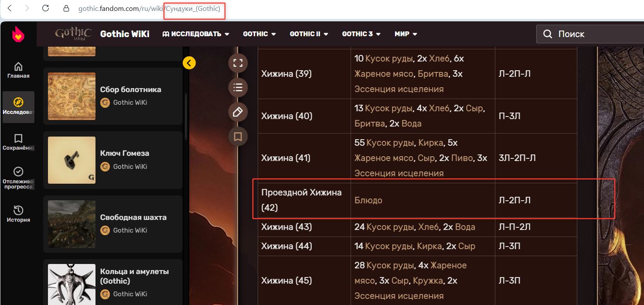644x305 pixels.
Task: Open the Отслеживание прогресса sidebar item
Action: (x=18, y=178)
